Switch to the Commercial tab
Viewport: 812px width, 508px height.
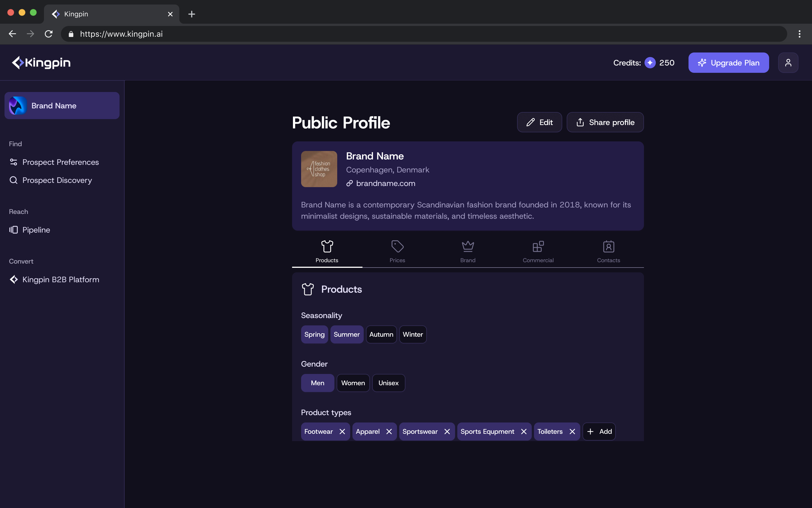[x=538, y=252]
